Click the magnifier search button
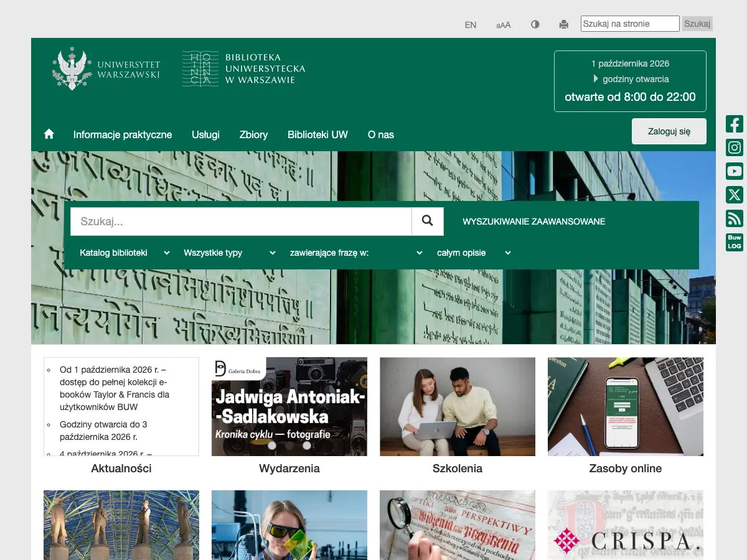Screen dimensions: 747x560 click(x=428, y=221)
